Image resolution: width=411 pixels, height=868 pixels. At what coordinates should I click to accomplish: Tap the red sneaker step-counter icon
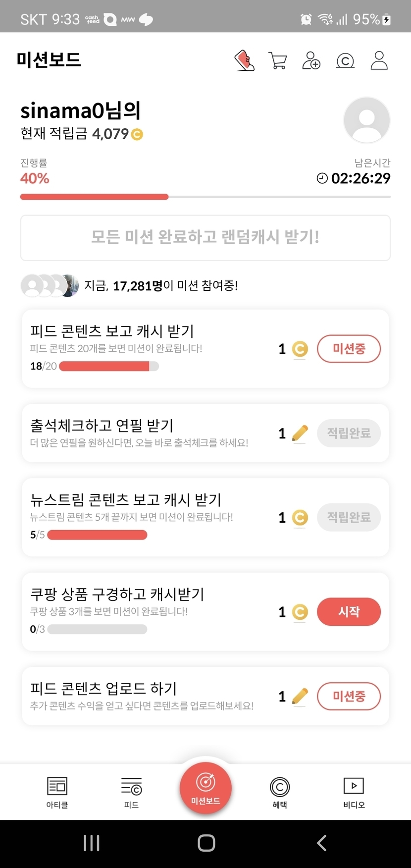pos(244,60)
